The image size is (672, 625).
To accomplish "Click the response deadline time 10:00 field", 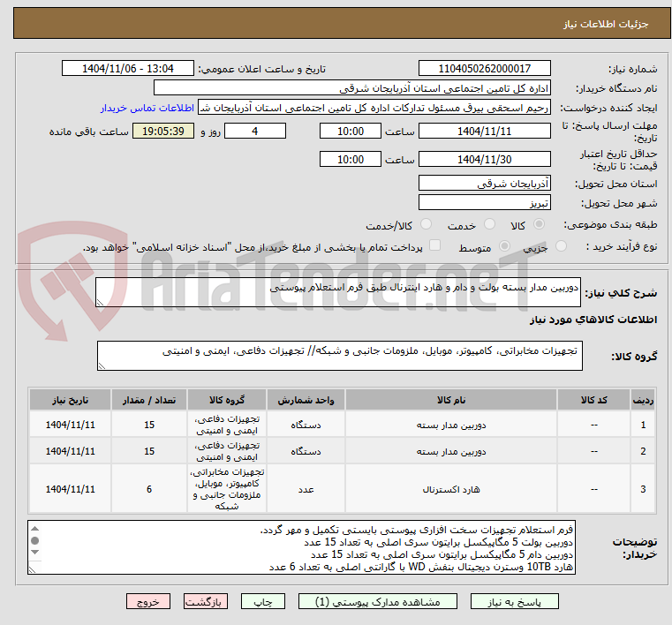I will [x=351, y=131].
